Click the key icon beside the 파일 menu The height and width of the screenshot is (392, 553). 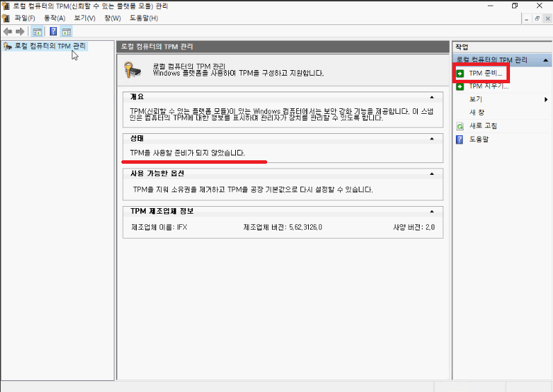click(6, 18)
